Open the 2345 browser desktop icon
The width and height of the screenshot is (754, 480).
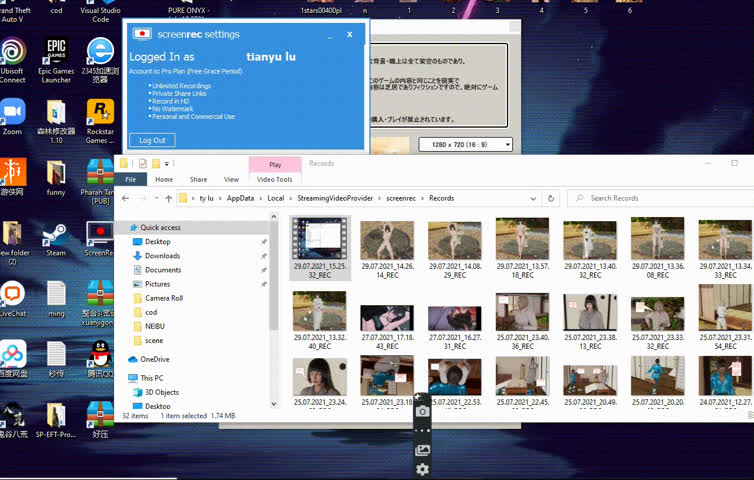click(x=100, y=60)
